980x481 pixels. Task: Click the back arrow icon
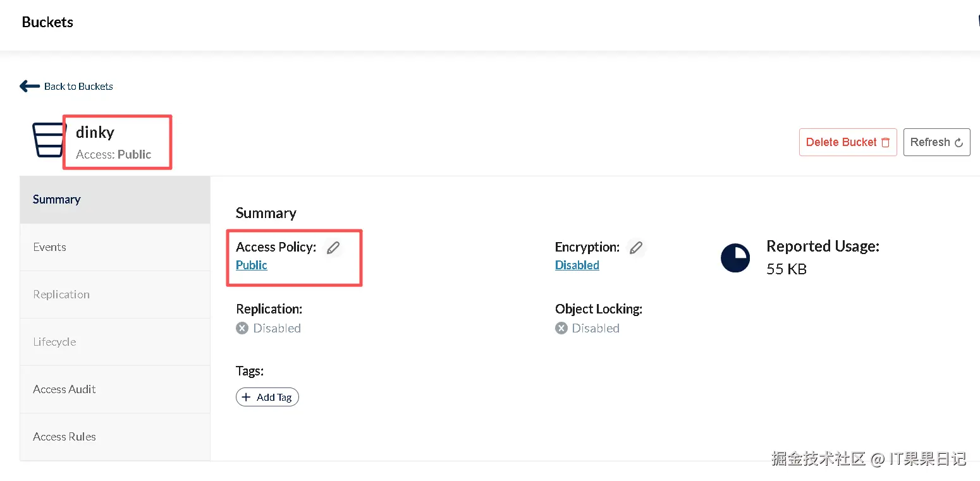pyautogui.click(x=29, y=86)
